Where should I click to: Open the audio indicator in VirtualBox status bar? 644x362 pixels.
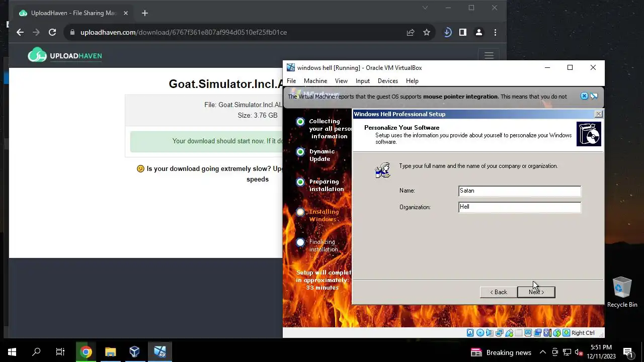[490, 333]
